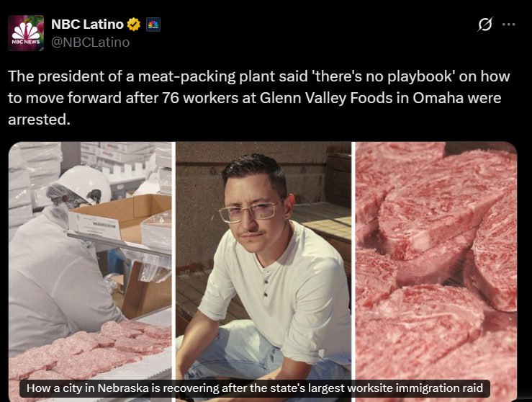Open the raw meat patties photo panel
532x402 pixels.
[436, 272]
